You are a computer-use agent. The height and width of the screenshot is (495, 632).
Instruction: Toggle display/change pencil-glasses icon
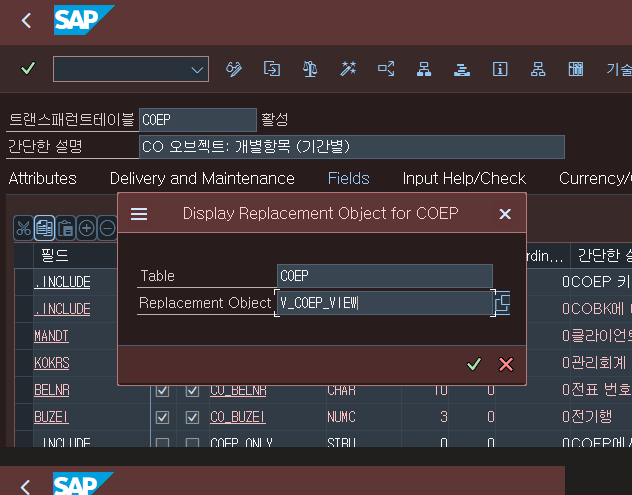[x=234, y=69]
